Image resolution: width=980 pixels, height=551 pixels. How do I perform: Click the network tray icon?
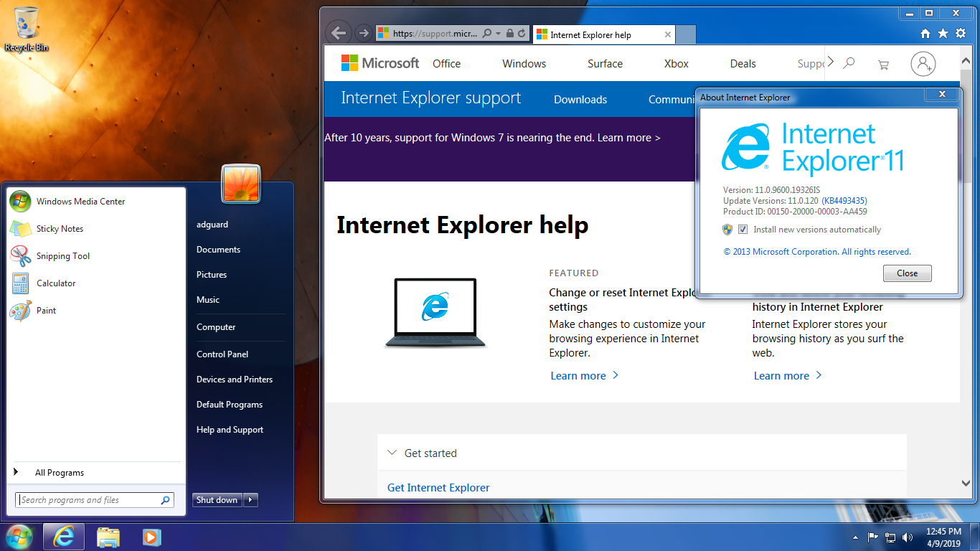click(x=890, y=537)
